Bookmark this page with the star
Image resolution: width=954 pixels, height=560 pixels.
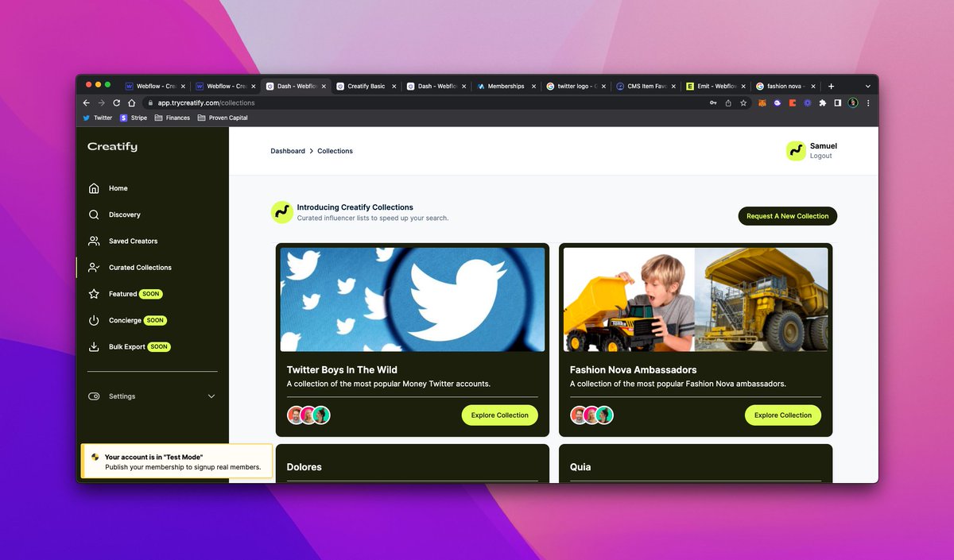[x=743, y=102]
